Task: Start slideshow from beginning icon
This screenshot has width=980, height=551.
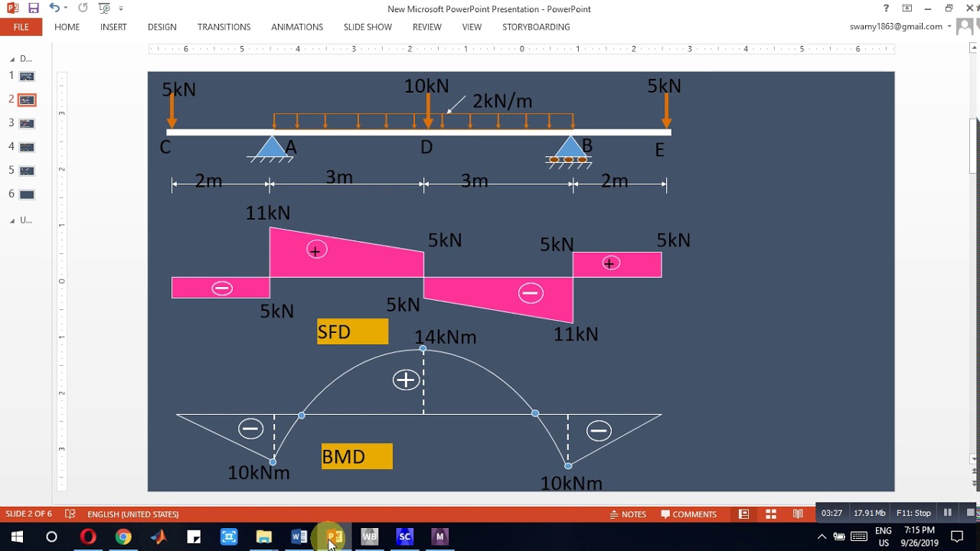Action: (104, 8)
